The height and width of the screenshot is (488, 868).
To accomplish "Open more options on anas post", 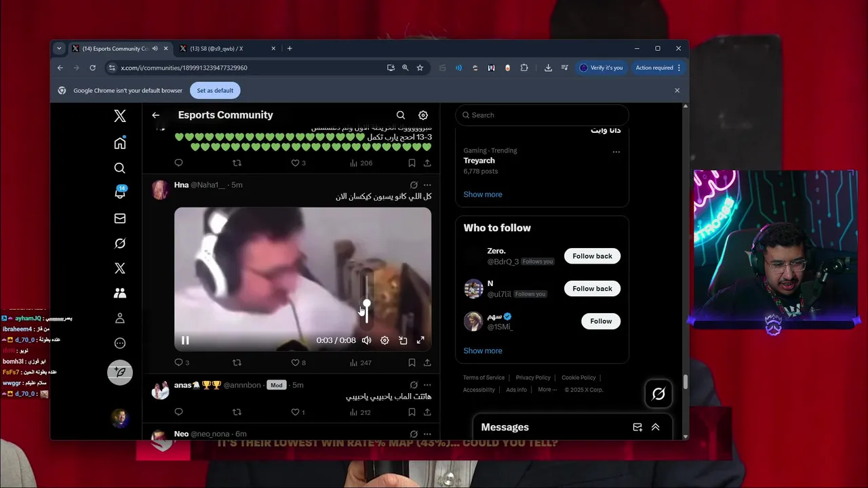I will [x=427, y=385].
